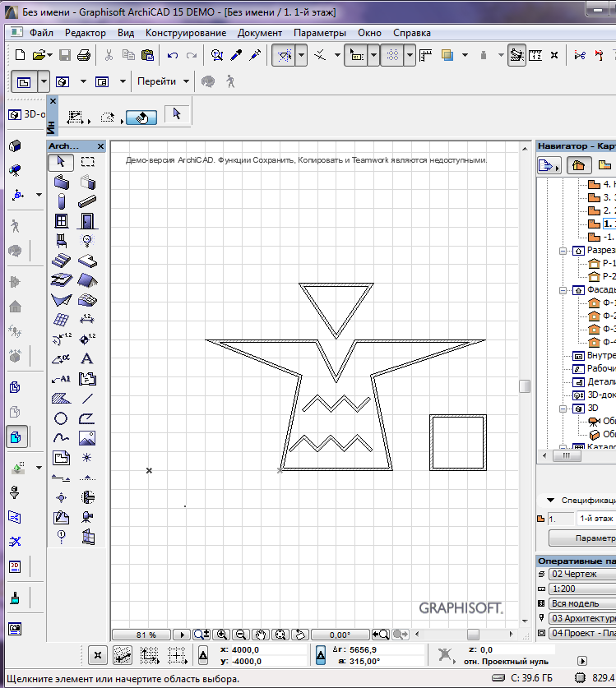Open guide lines options dropdown arrow

pyautogui.click(x=302, y=55)
